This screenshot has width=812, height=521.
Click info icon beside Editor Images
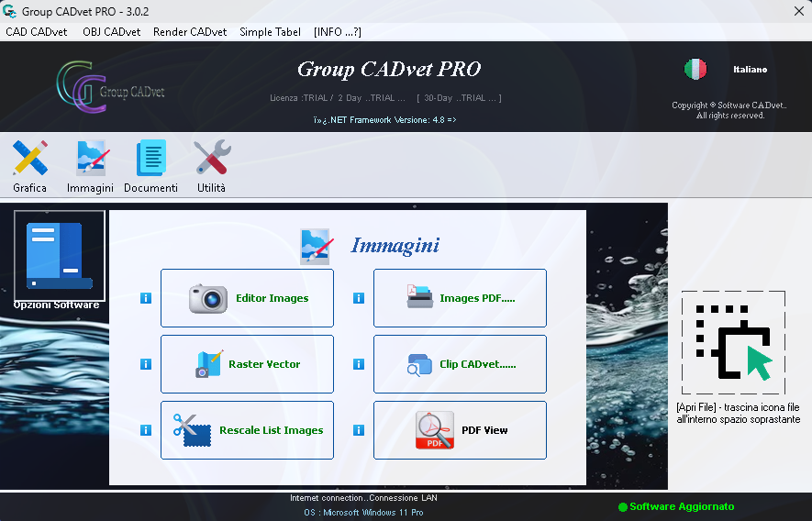(x=146, y=298)
